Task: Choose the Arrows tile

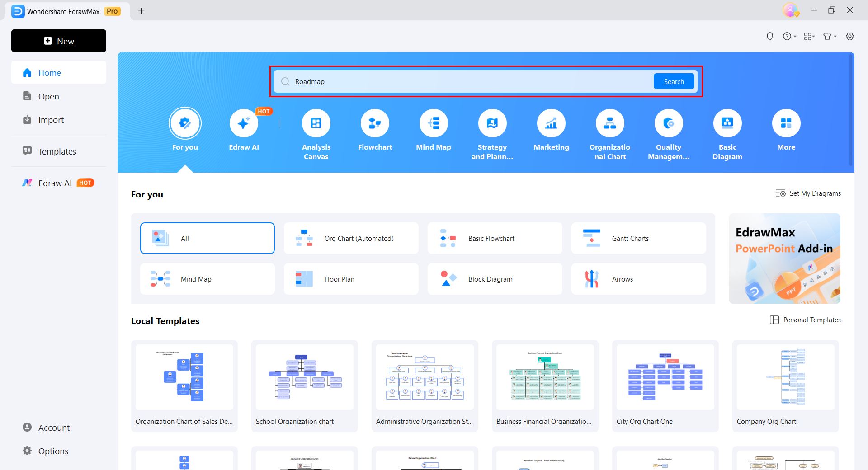Action: click(639, 279)
